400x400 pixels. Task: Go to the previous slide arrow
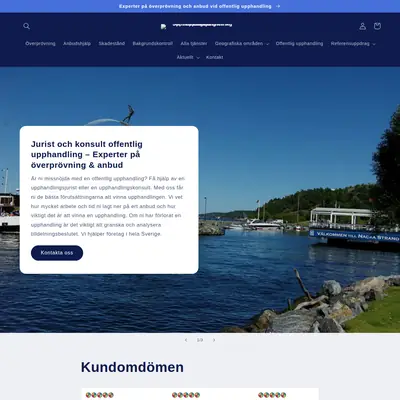pos(186,340)
